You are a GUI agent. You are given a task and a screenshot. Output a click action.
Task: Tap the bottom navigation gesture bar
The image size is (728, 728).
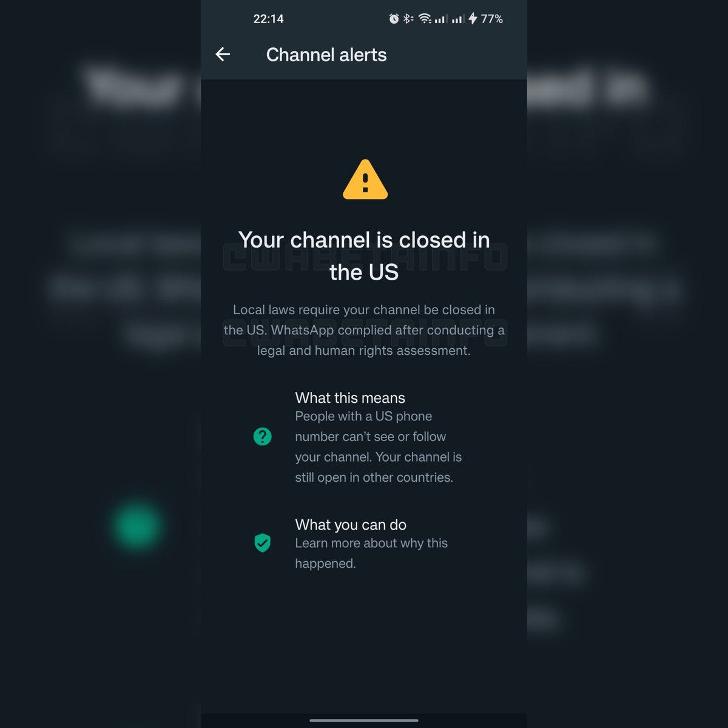pyautogui.click(x=364, y=720)
